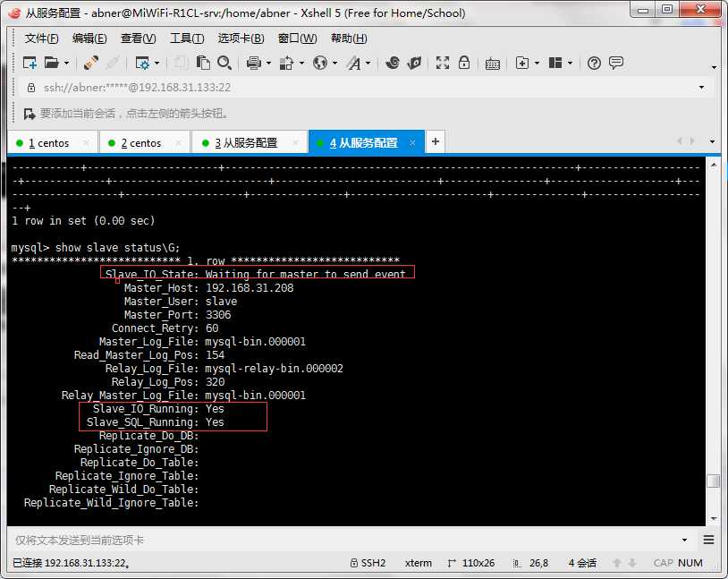The image size is (728, 579).
Task: Open the 窗口(W) menu
Action: point(297,38)
